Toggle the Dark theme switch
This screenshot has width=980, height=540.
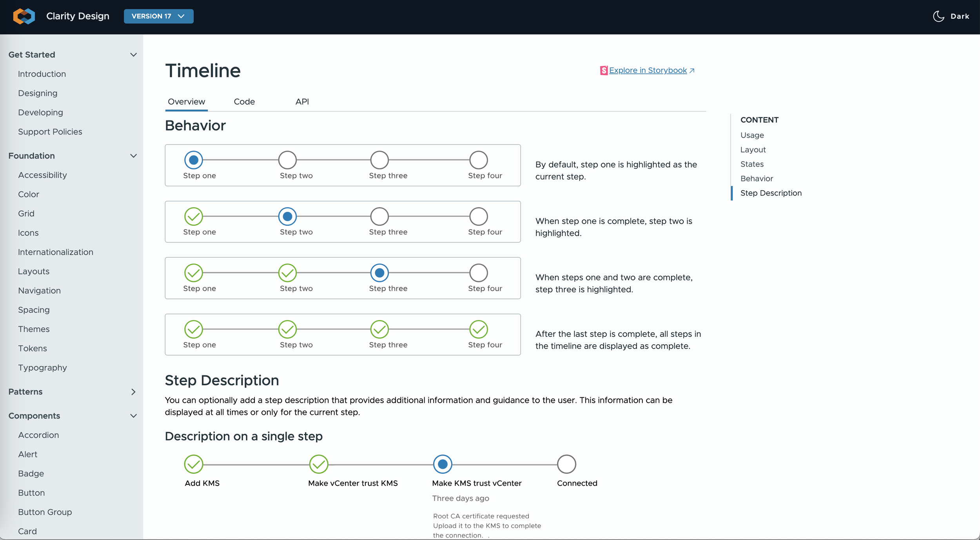click(959, 16)
